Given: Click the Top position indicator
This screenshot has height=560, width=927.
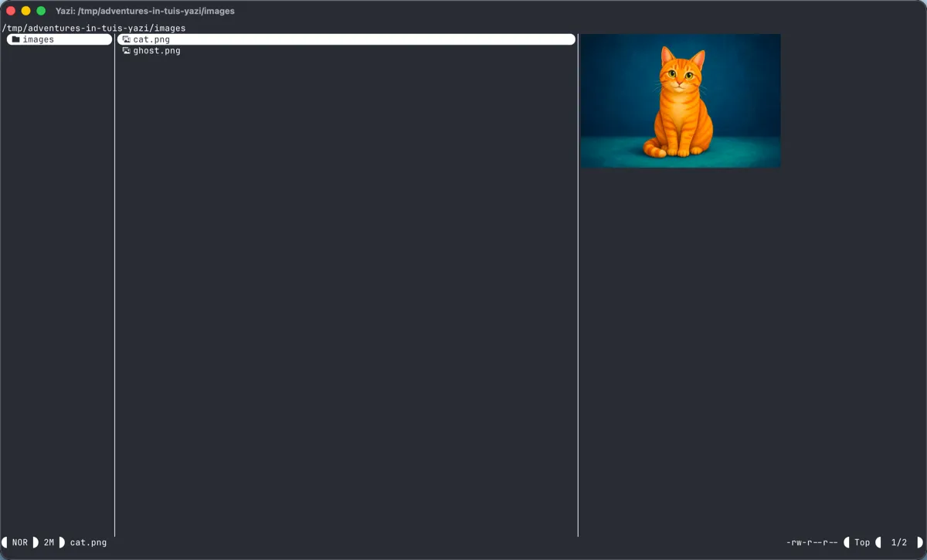Looking at the screenshot, I should [862, 543].
